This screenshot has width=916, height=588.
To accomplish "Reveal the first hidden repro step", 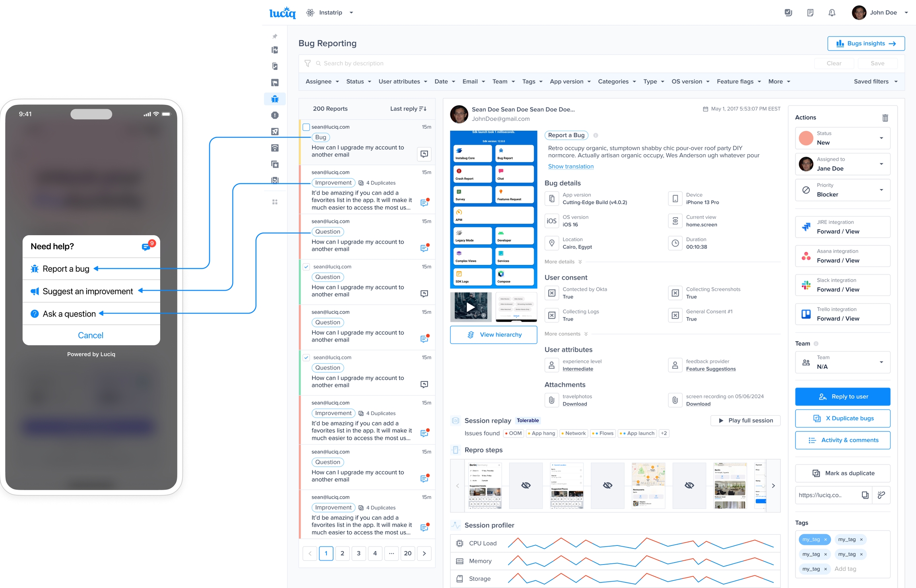I will pyautogui.click(x=526, y=485).
